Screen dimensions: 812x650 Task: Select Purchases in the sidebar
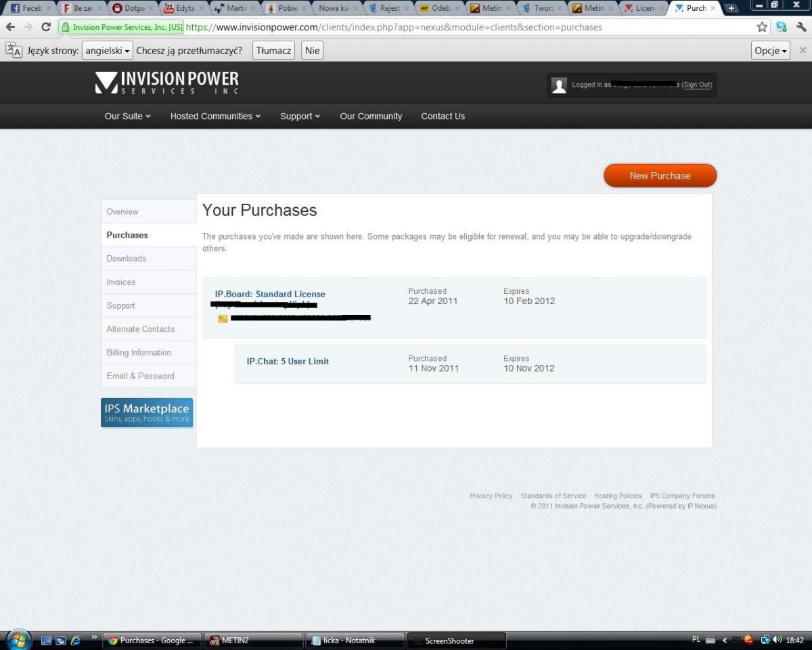[x=148, y=235]
